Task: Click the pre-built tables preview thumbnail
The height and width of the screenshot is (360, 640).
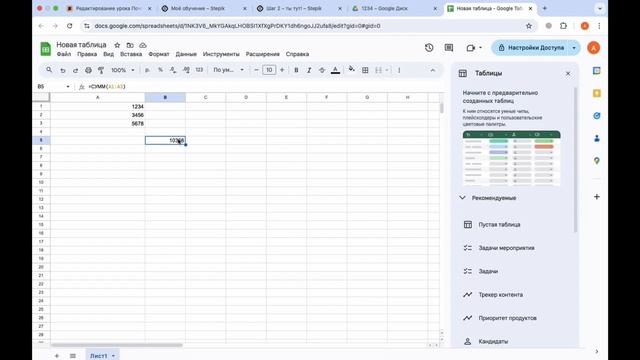Action: [x=511, y=158]
